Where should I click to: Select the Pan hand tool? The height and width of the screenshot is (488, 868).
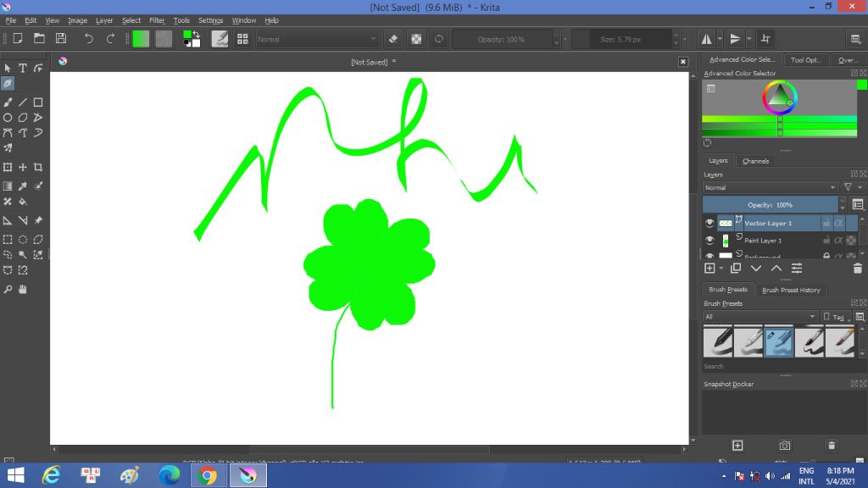point(23,290)
